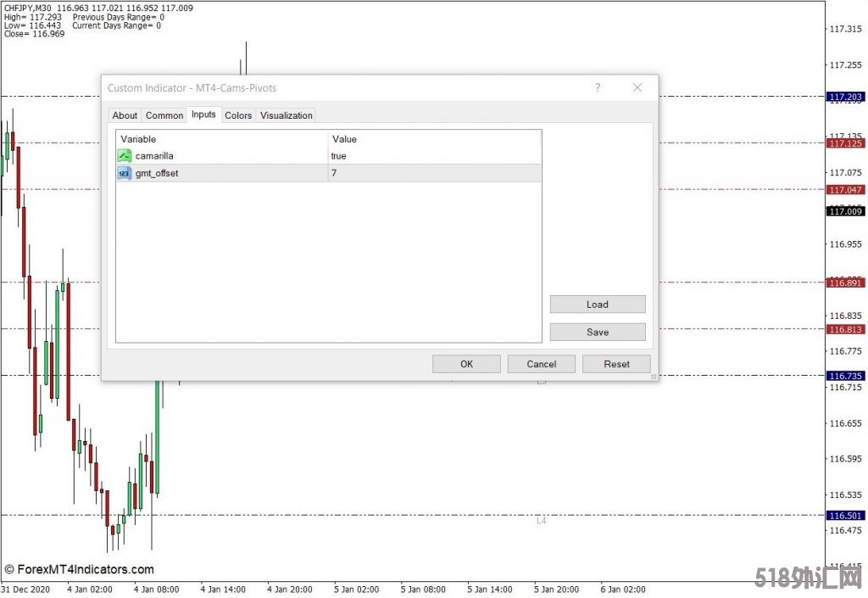This screenshot has width=868, height=598.
Task: Click the dialog resize grip corner
Action: click(654, 377)
